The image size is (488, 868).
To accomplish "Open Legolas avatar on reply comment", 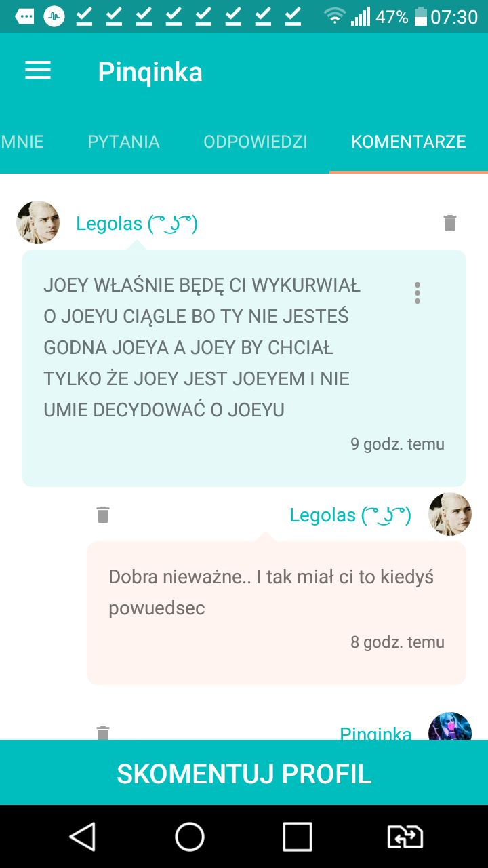I will click(x=450, y=514).
